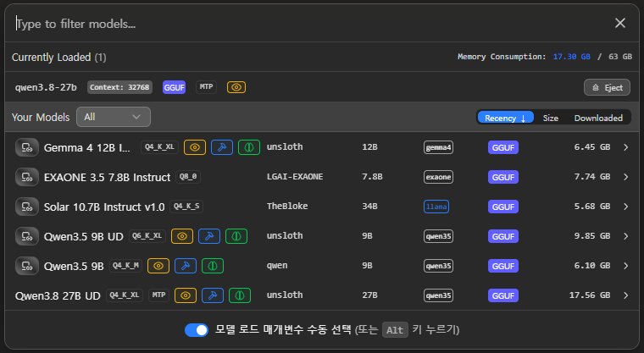644x353 pixels.
Task: Click publisher TheBloke text
Action: (287, 206)
